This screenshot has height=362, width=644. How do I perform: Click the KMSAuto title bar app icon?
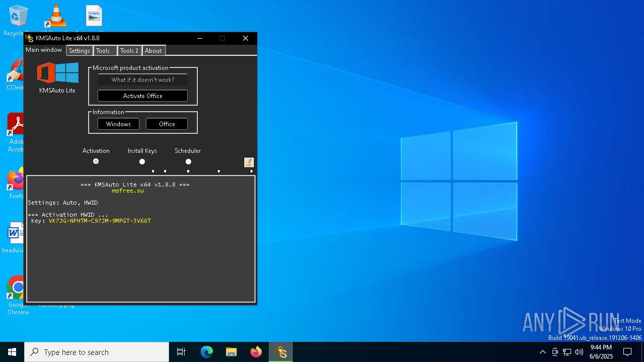pyautogui.click(x=29, y=38)
